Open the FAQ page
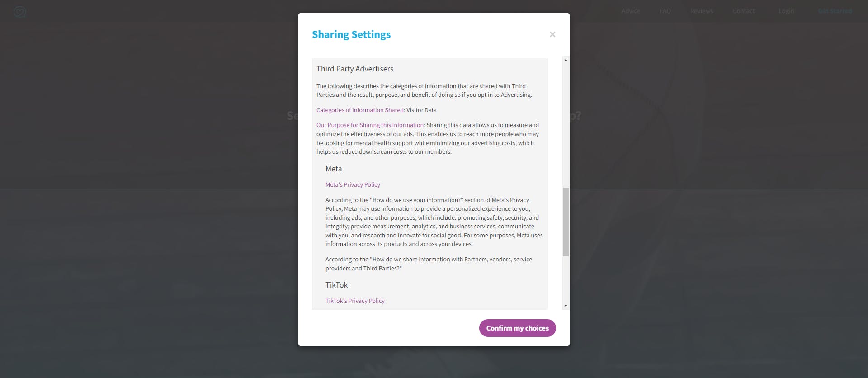The height and width of the screenshot is (378, 868). pos(665,11)
